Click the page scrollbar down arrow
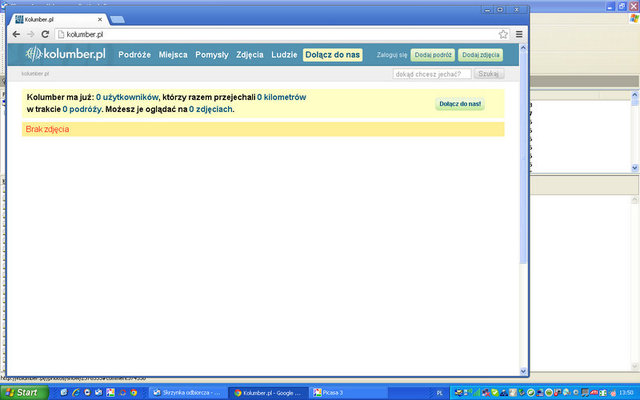This screenshot has width=640, height=400. click(524, 371)
